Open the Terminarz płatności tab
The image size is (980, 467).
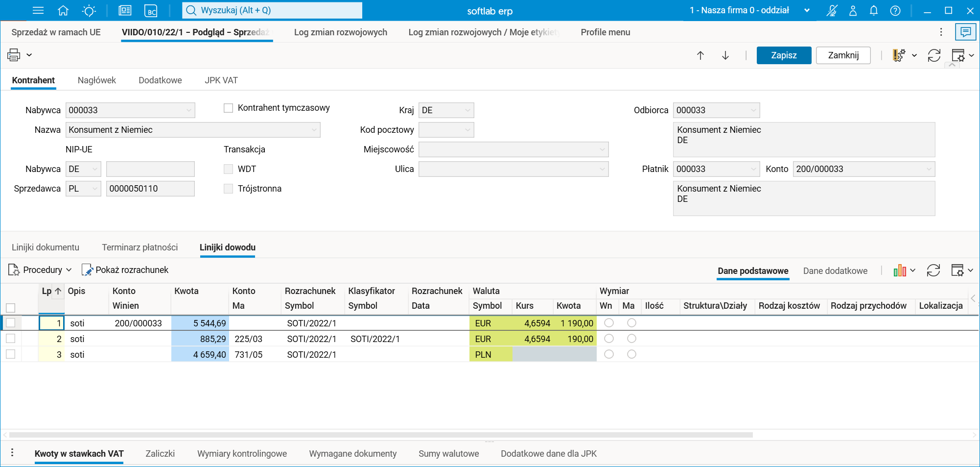140,247
